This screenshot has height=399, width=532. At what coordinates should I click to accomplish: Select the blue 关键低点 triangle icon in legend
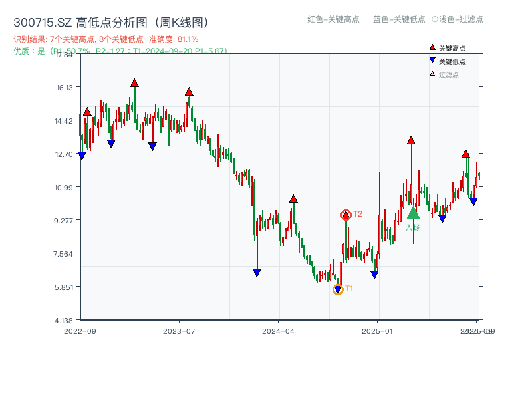coord(433,61)
